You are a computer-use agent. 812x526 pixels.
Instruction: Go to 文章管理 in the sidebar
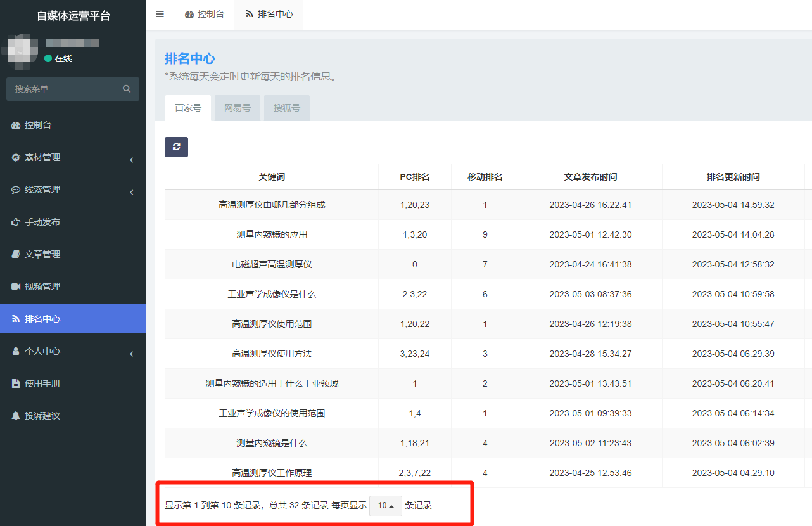point(42,254)
